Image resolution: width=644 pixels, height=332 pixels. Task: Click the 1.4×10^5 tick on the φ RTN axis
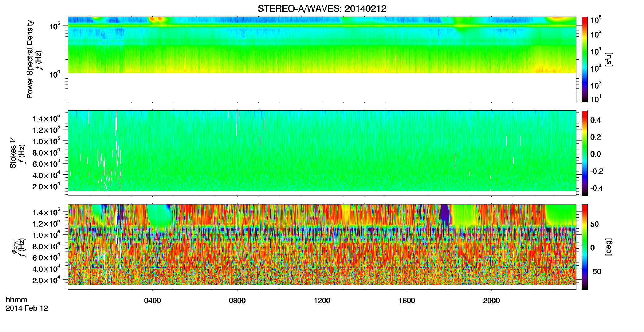tap(46, 212)
